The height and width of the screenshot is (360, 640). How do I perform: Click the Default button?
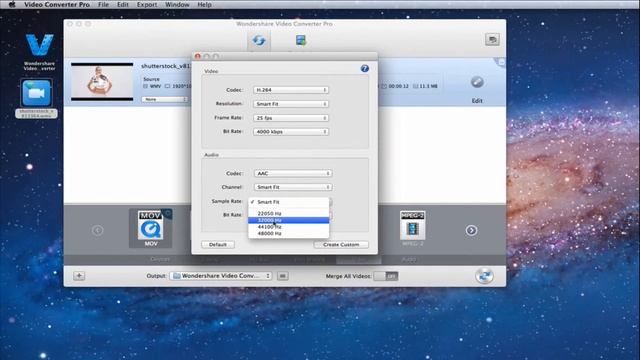[218, 244]
